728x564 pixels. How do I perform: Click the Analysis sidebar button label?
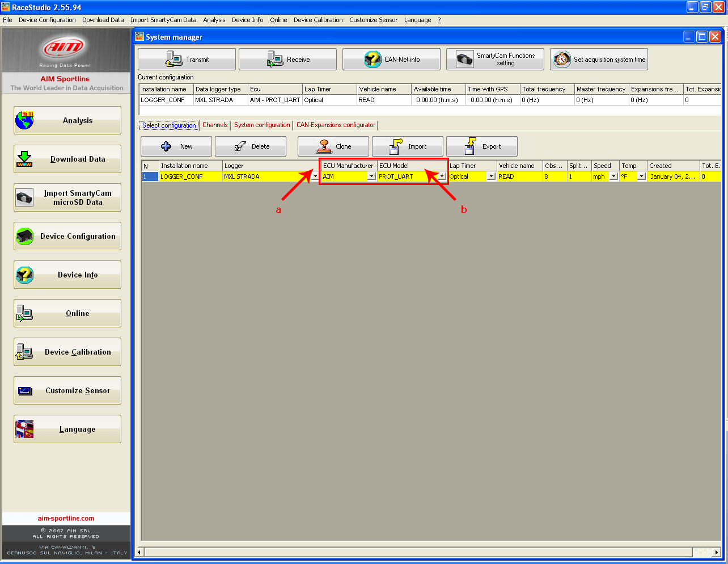point(78,120)
